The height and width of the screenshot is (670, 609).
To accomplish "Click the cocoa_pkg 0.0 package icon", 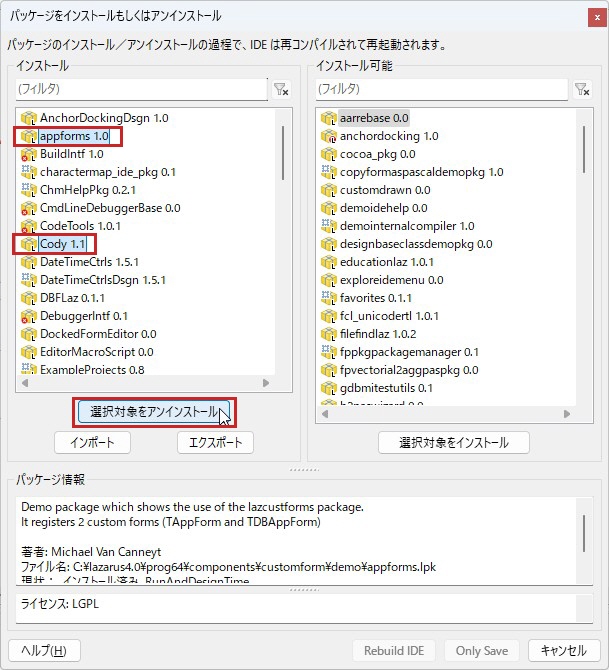I will [328, 154].
